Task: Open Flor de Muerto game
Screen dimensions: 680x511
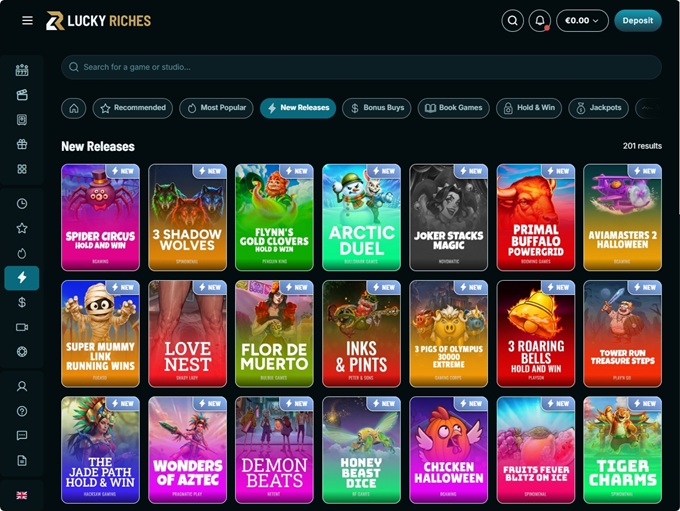Action: (x=274, y=334)
